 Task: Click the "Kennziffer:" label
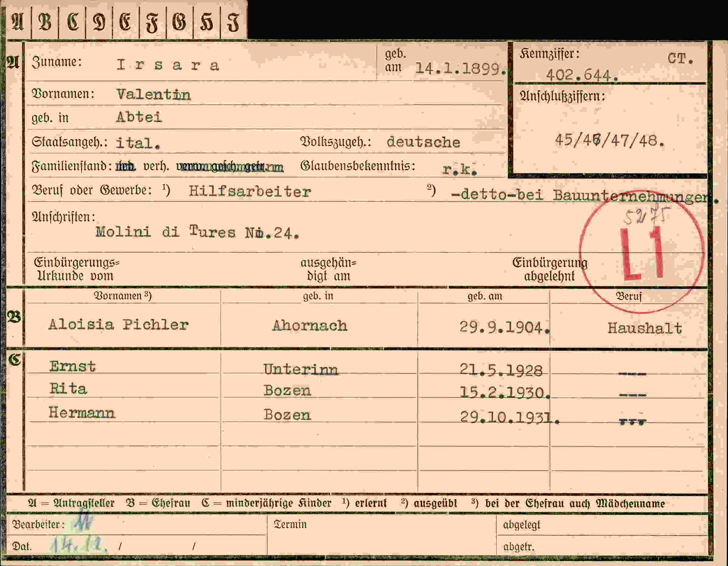pyautogui.click(x=550, y=54)
